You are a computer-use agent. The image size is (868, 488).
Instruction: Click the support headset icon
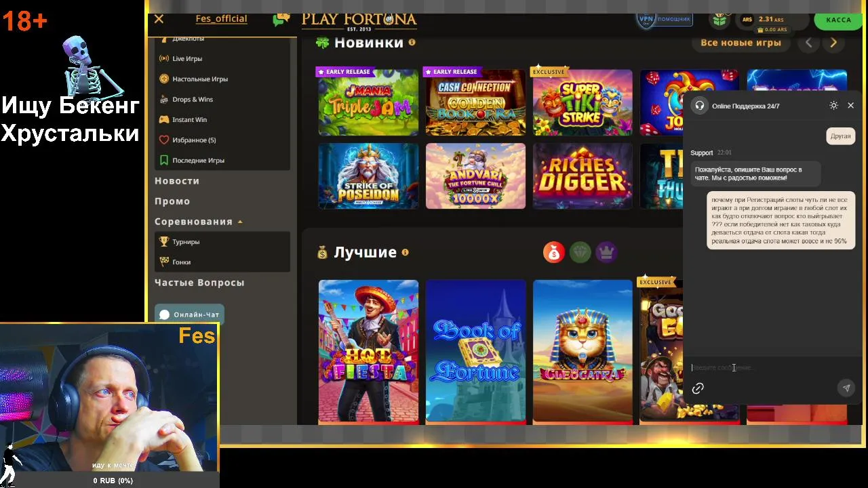(699, 106)
